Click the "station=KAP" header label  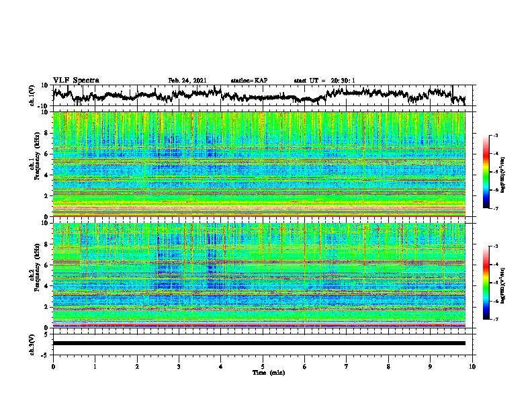click(x=249, y=81)
